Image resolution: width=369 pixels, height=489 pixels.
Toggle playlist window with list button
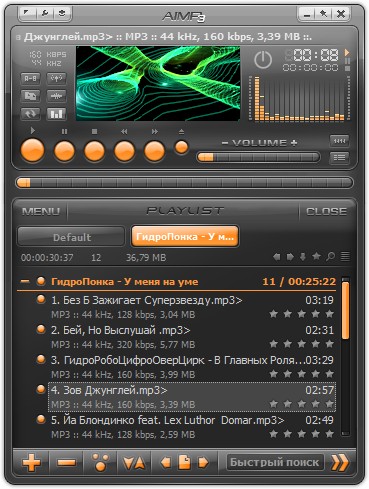click(339, 157)
